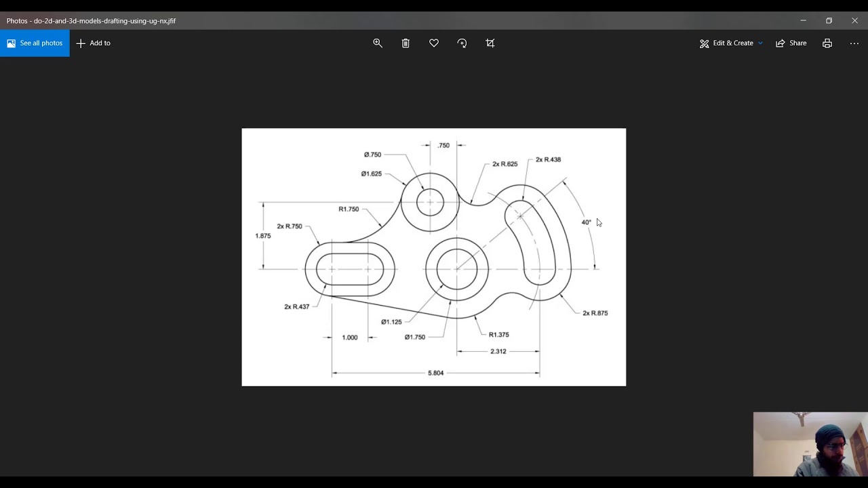Viewport: 868px width, 488px height.
Task: Click the 2x R.438 label
Action: pyautogui.click(x=548, y=159)
